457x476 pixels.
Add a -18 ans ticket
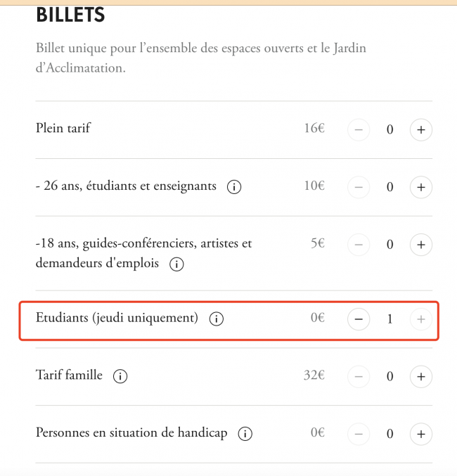(x=420, y=245)
